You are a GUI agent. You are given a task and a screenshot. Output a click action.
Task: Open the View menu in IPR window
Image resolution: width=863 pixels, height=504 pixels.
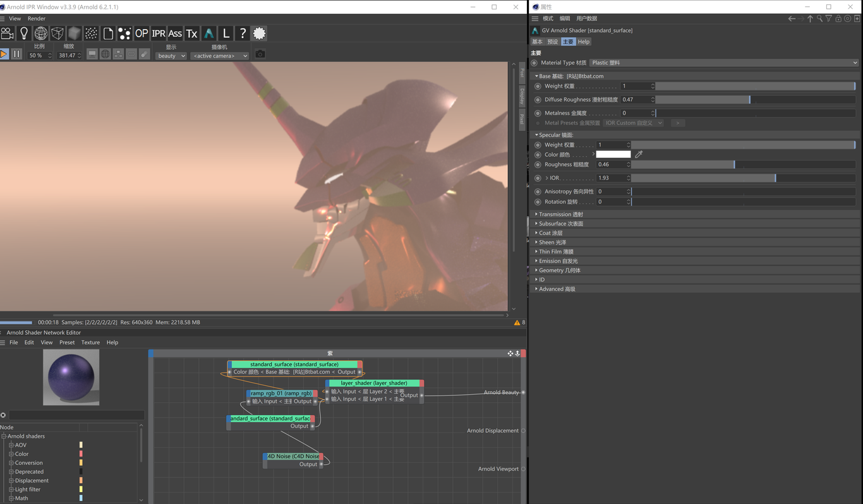pos(15,18)
